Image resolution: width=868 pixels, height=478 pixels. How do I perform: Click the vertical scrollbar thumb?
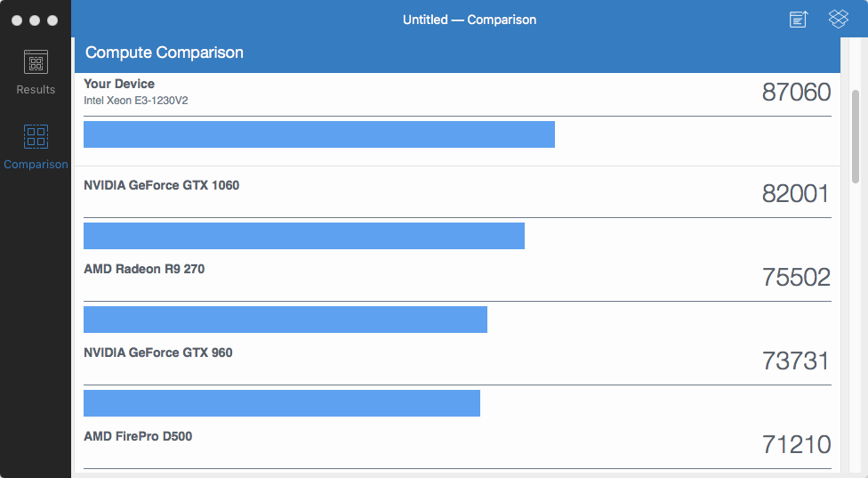coord(856,134)
